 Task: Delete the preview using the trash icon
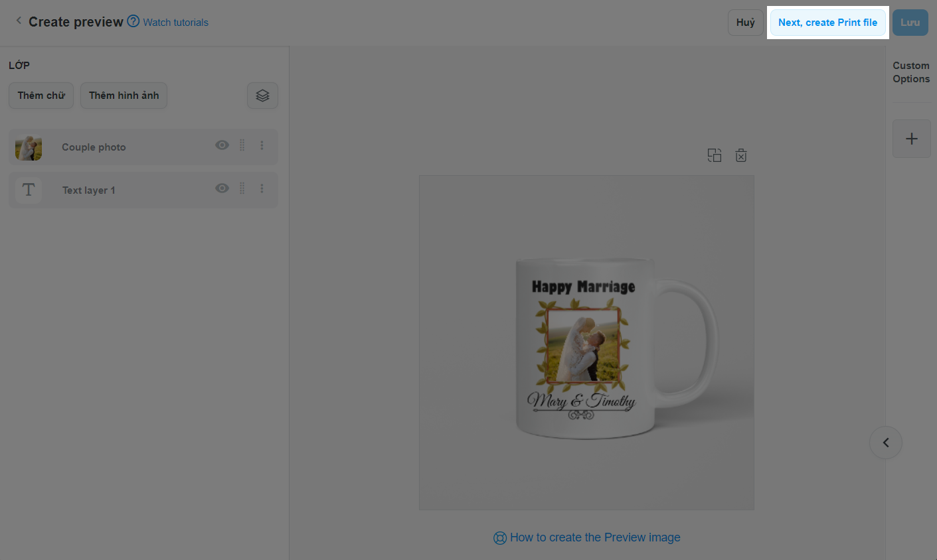pos(741,155)
